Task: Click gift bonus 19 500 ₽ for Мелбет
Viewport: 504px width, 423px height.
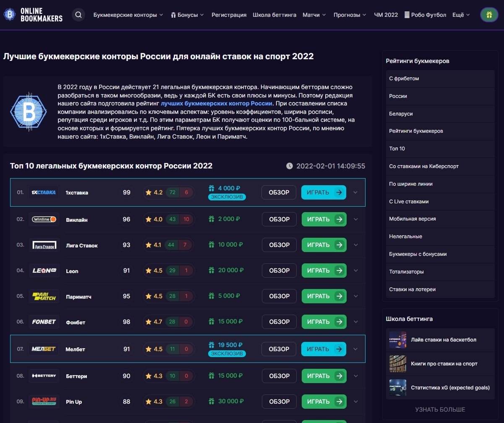Action: (225, 345)
